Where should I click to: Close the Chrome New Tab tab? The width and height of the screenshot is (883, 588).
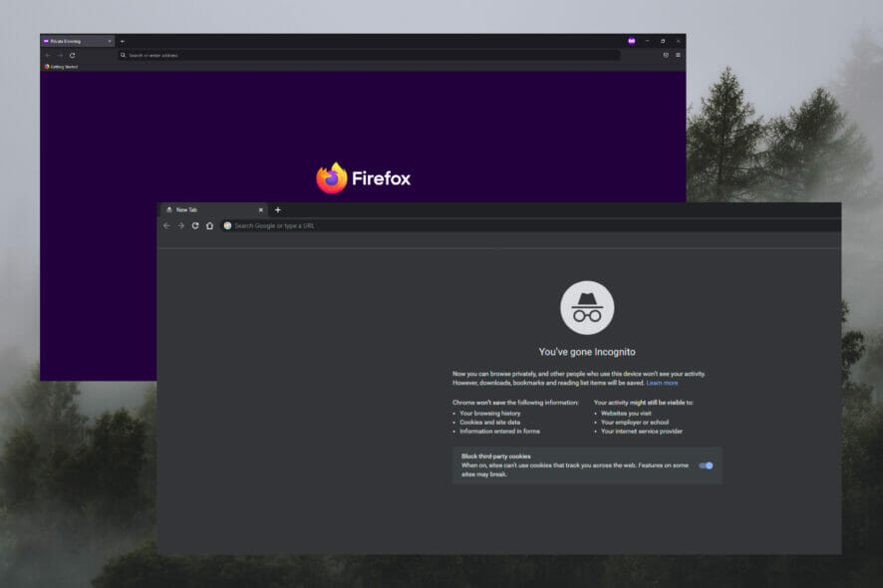click(x=261, y=210)
